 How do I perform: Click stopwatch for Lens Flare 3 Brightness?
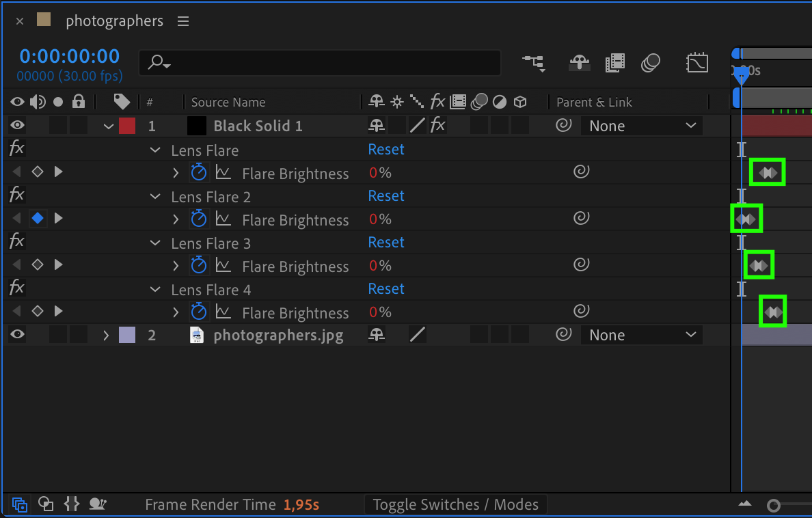198,265
